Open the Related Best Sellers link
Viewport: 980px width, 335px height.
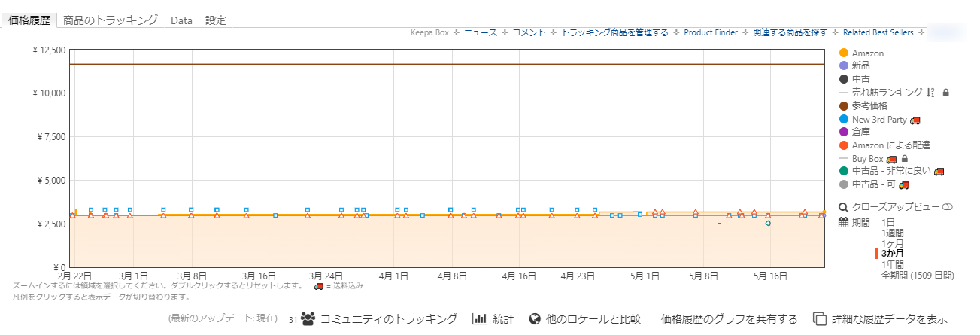tap(878, 32)
